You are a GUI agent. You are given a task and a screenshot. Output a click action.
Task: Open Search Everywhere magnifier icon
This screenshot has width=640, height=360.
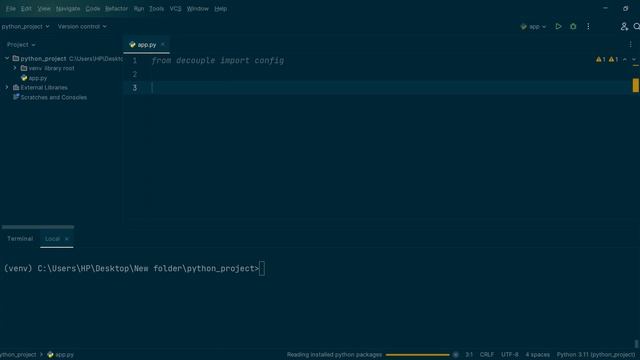coord(636,27)
